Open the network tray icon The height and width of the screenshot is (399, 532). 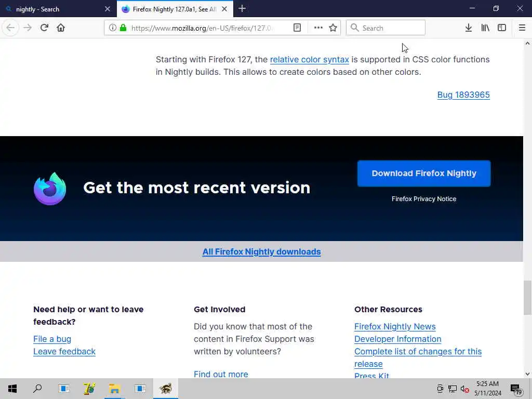pyautogui.click(x=453, y=389)
